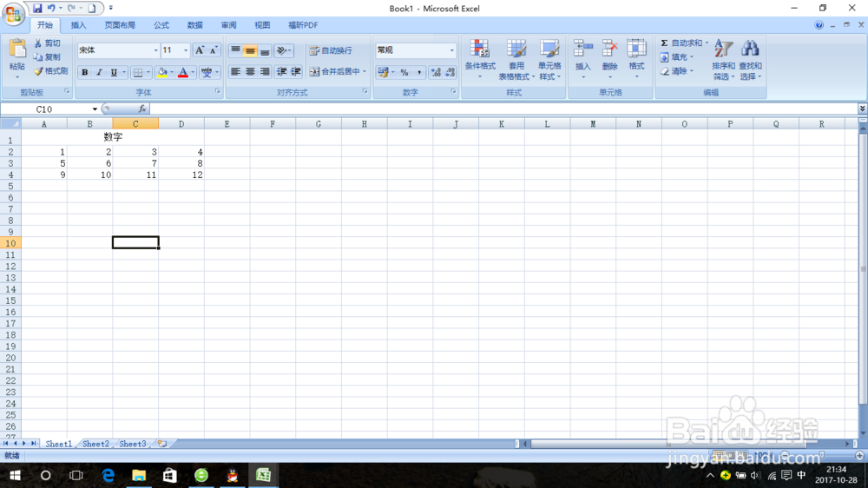Toggle wrap text 自动换行
The width and height of the screenshot is (868, 488).
click(x=331, y=50)
